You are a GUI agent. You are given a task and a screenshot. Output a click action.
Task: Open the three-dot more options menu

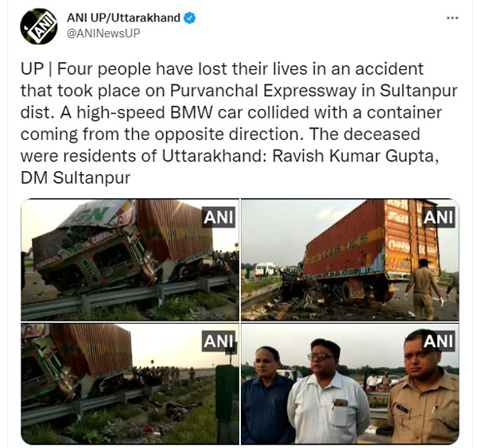point(452,18)
